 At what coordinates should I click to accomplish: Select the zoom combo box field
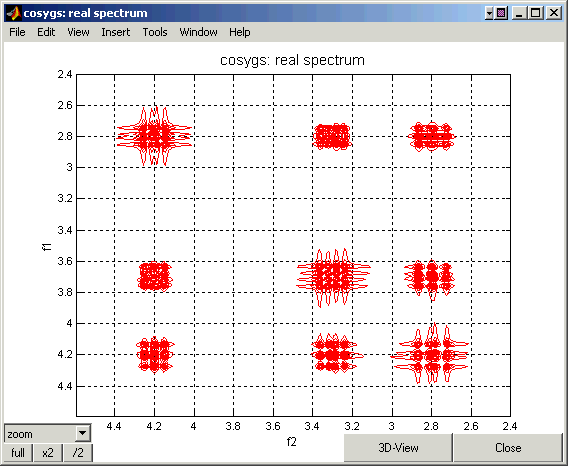(47, 433)
